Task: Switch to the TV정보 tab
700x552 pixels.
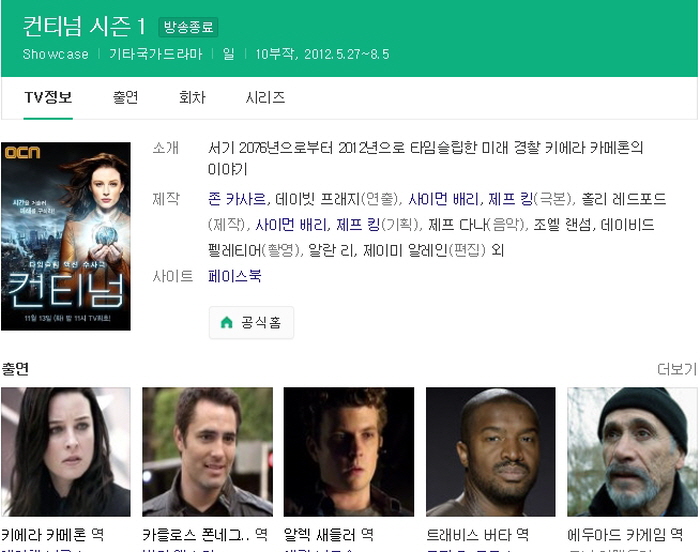Action: click(x=48, y=98)
